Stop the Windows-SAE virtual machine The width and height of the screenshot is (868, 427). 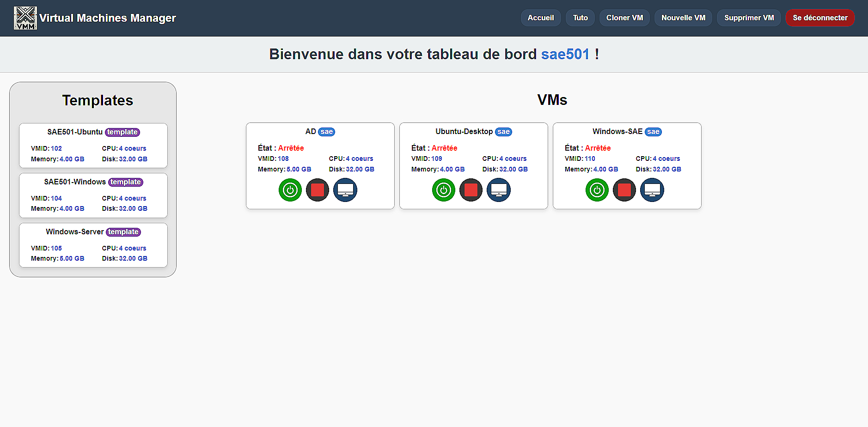624,190
